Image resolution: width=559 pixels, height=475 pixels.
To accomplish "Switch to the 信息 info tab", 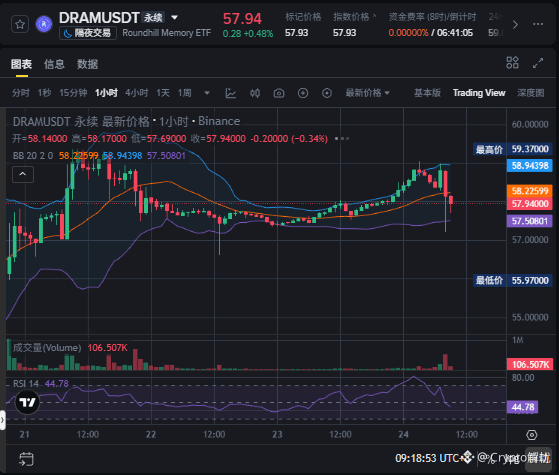I will click(54, 64).
